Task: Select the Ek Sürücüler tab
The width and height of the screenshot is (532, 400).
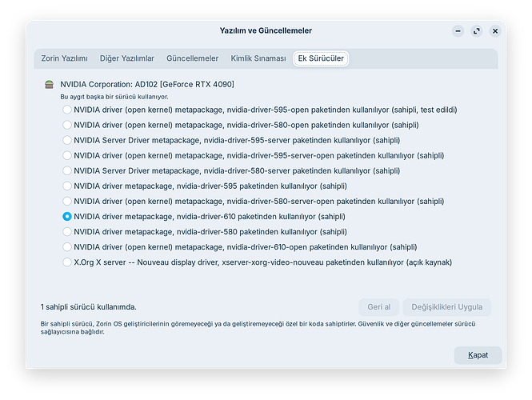Action: [321, 58]
